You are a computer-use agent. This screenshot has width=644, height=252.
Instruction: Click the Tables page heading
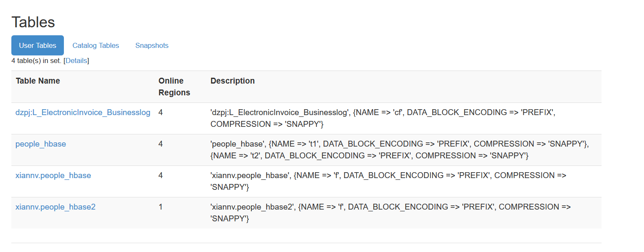pyautogui.click(x=33, y=22)
